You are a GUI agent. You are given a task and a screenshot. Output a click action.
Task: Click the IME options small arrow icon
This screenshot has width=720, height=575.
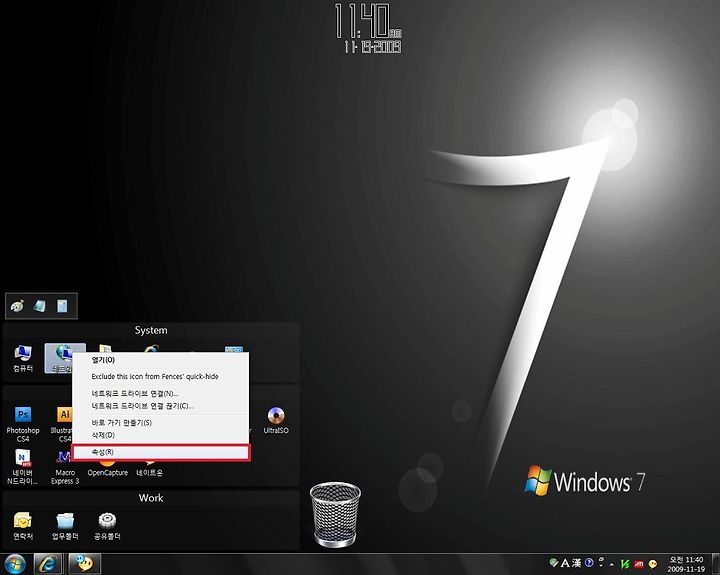pyautogui.click(x=601, y=563)
